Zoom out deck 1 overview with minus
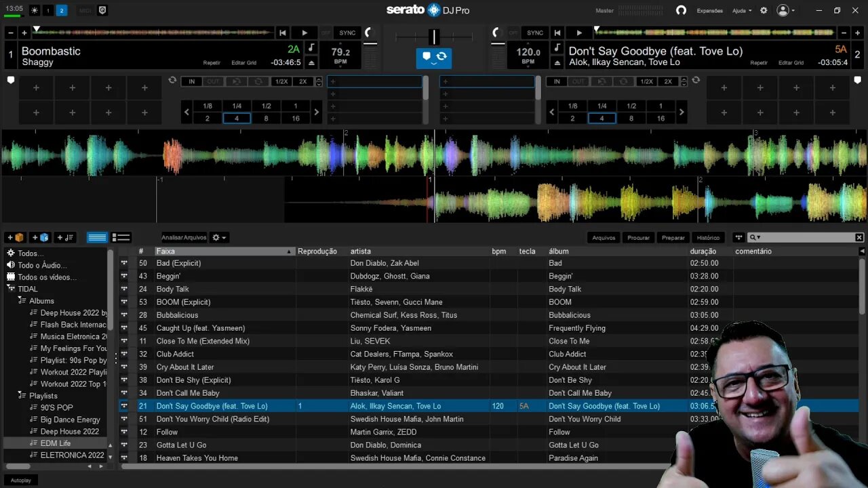The image size is (868, 488). (12, 33)
